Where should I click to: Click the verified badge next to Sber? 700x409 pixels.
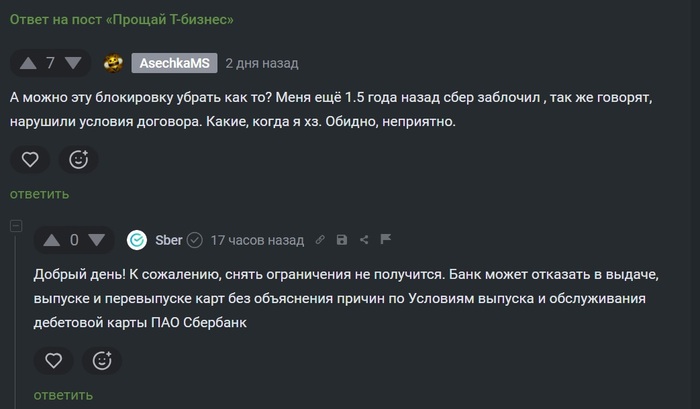(x=195, y=240)
